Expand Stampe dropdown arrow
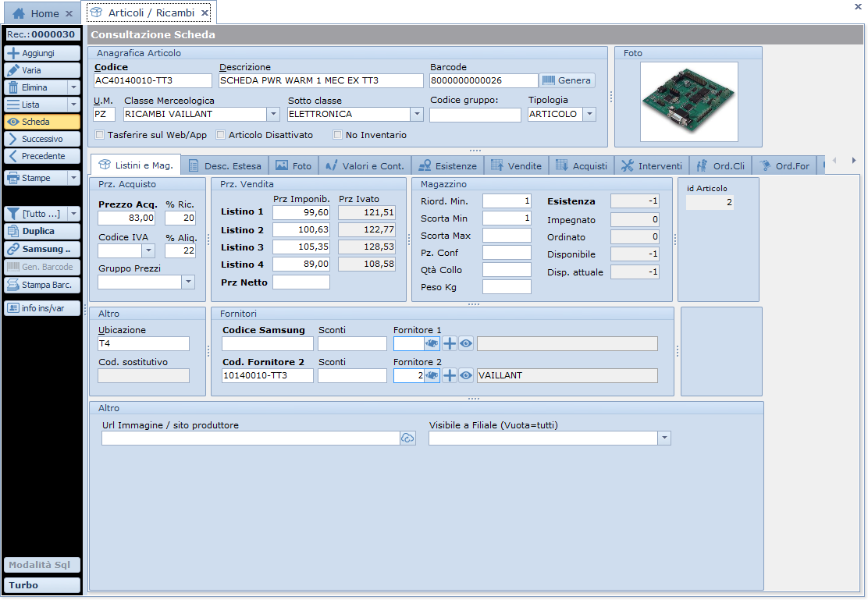The width and height of the screenshot is (868, 600). [x=73, y=178]
